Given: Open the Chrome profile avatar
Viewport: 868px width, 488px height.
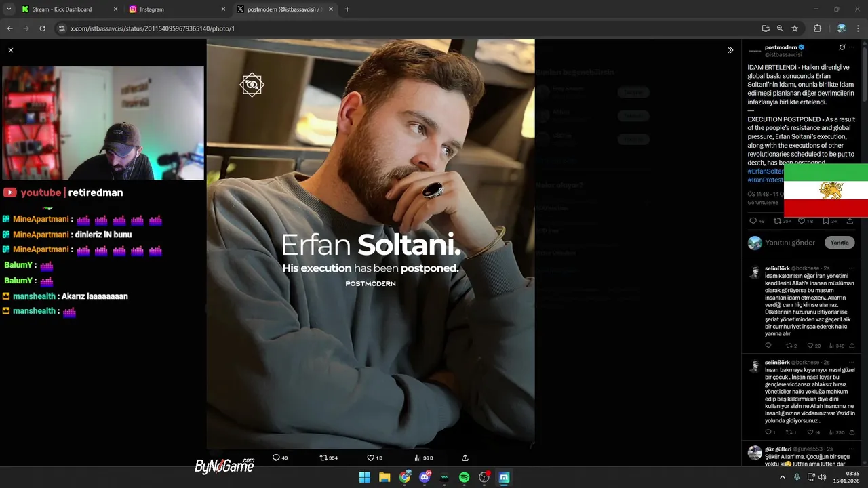Looking at the screenshot, I should [x=842, y=28].
